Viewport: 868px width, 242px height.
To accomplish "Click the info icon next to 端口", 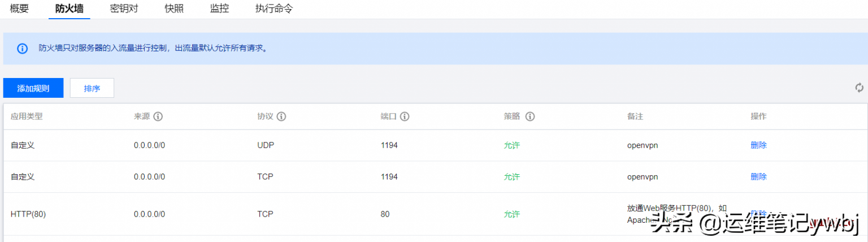I will [x=405, y=116].
